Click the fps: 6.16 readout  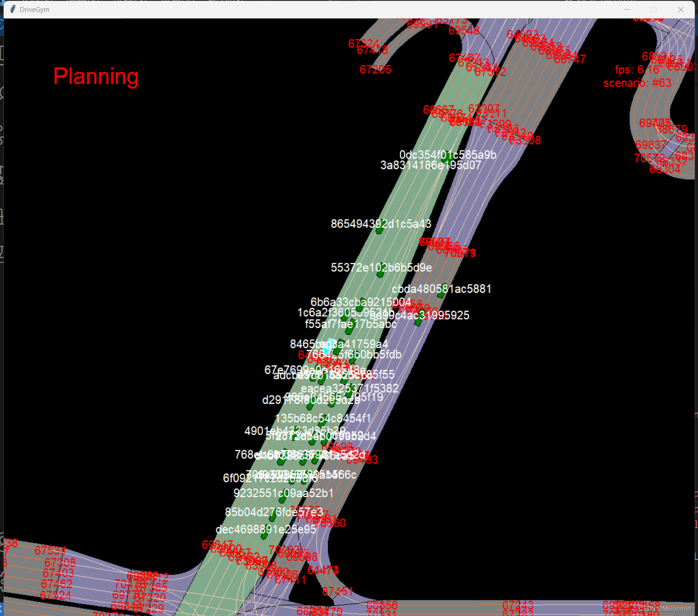point(637,70)
